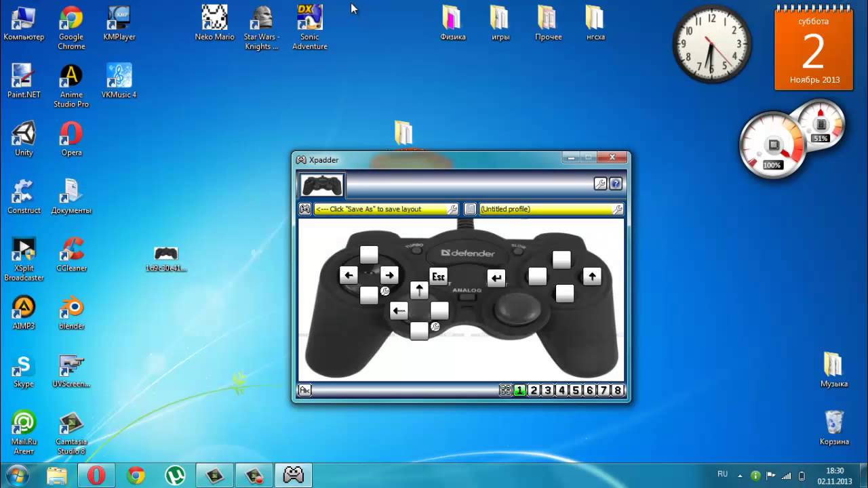Select Anime Studio Pro desktop icon
The image size is (868, 488).
pos(71,86)
